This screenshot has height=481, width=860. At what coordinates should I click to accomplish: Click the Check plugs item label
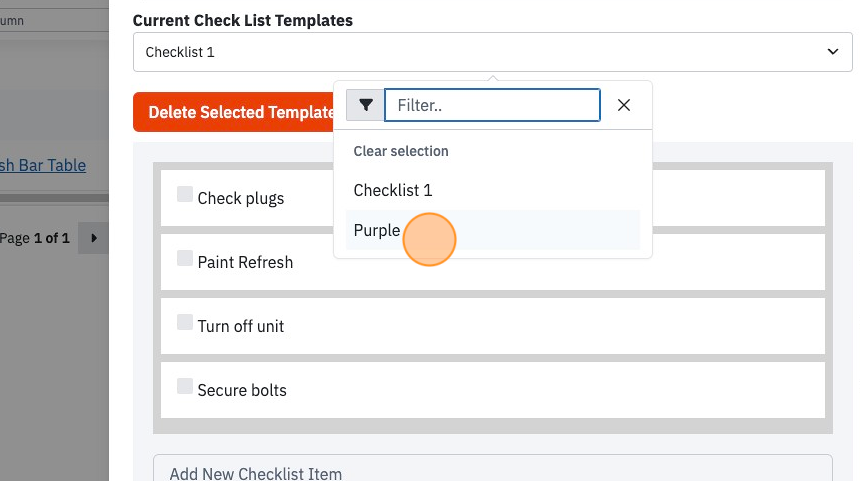coord(241,199)
